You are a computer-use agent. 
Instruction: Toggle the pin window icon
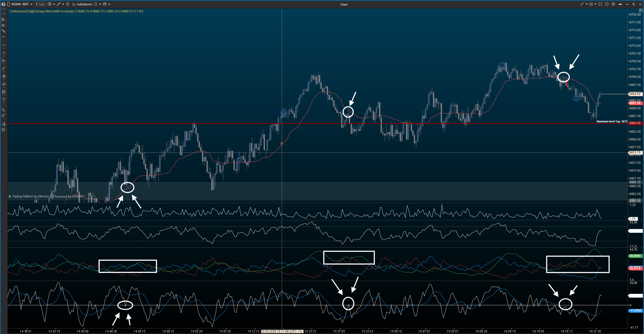pos(620,4)
